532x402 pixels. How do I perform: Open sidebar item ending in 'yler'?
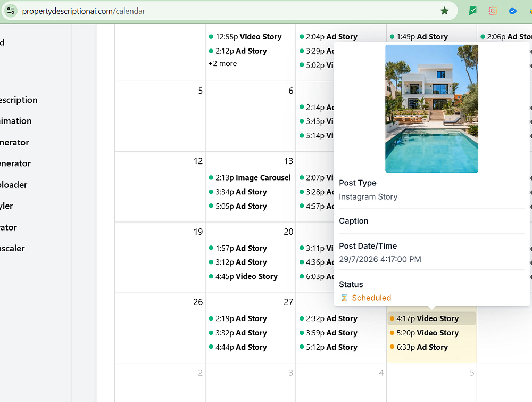click(x=6, y=206)
